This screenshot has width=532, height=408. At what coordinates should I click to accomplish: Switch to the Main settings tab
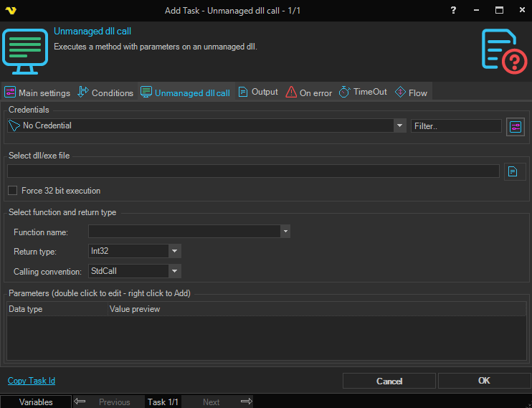(x=37, y=92)
